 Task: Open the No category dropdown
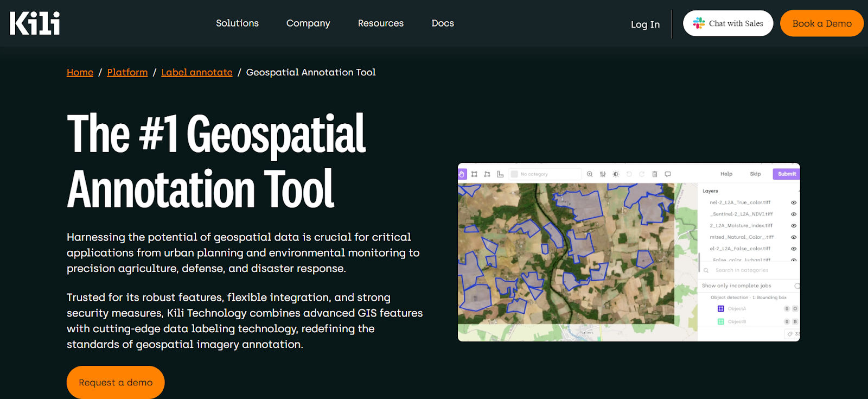click(x=545, y=174)
